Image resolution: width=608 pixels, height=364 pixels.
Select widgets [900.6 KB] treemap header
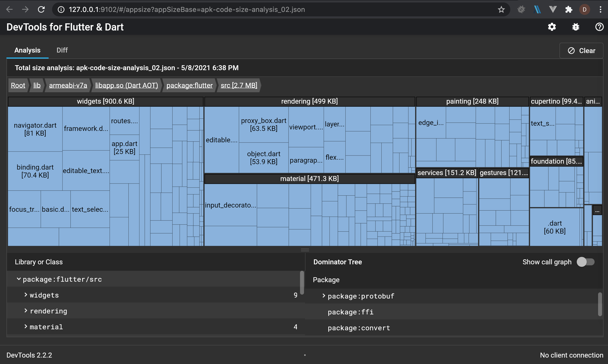(106, 101)
